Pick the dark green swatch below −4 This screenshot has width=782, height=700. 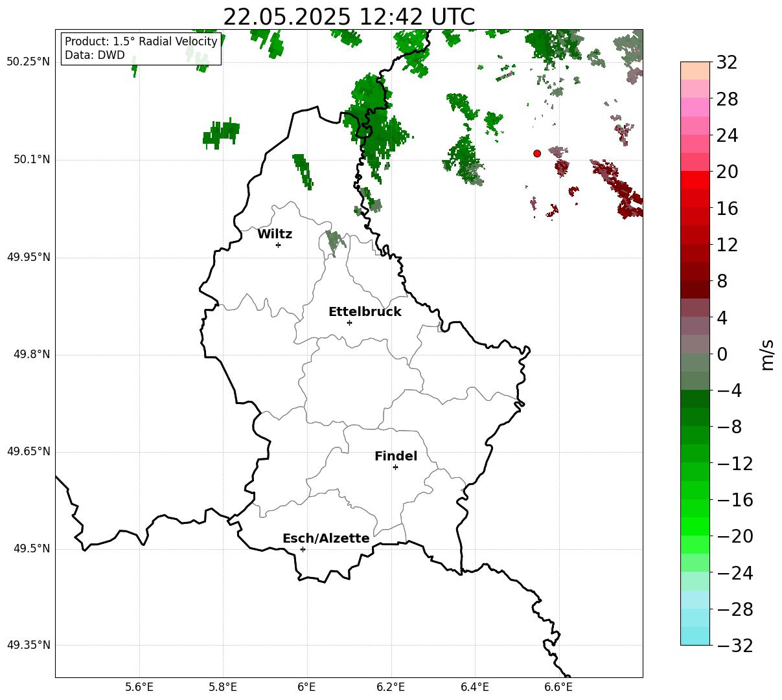[x=695, y=399]
